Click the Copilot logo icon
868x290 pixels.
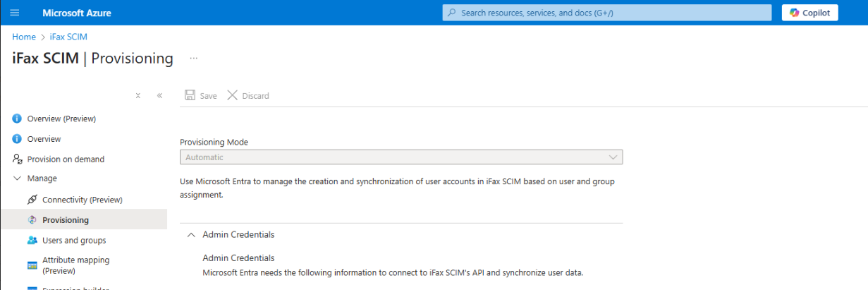[x=794, y=13]
